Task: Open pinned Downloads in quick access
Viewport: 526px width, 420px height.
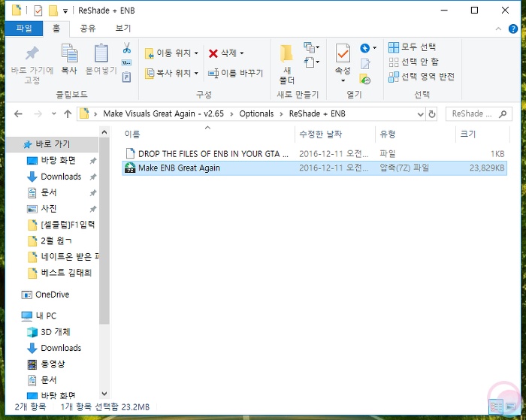Action: [61, 177]
